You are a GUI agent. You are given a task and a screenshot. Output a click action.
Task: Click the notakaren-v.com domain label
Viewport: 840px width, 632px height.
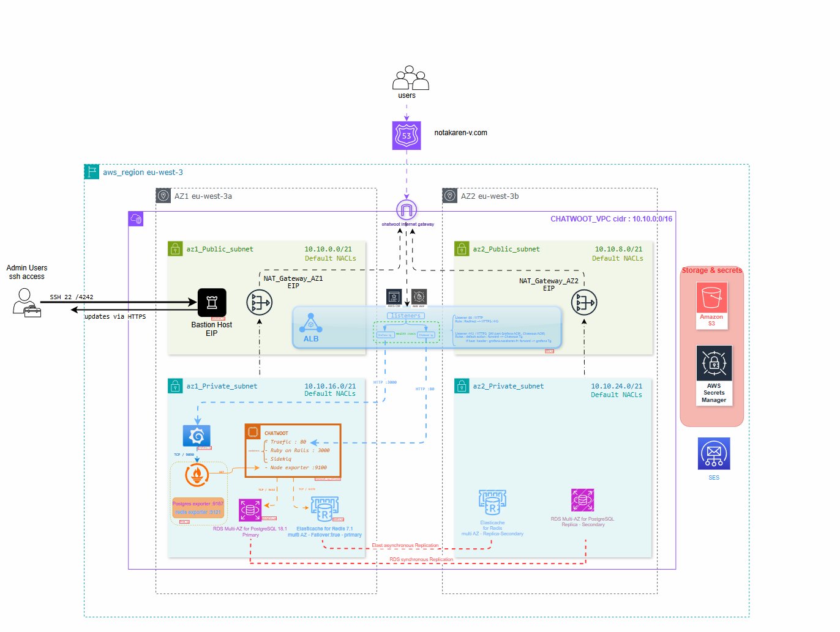[460, 133]
